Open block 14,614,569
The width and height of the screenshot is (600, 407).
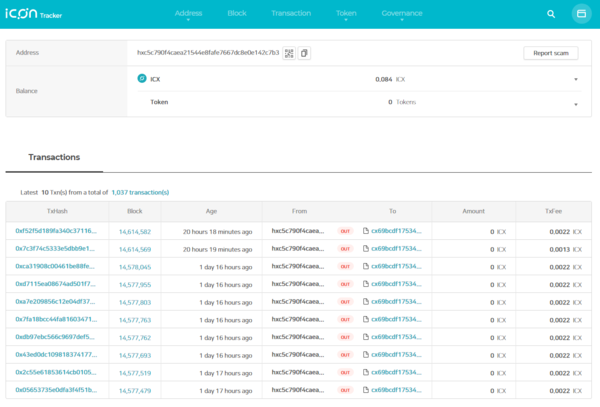(x=135, y=249)
